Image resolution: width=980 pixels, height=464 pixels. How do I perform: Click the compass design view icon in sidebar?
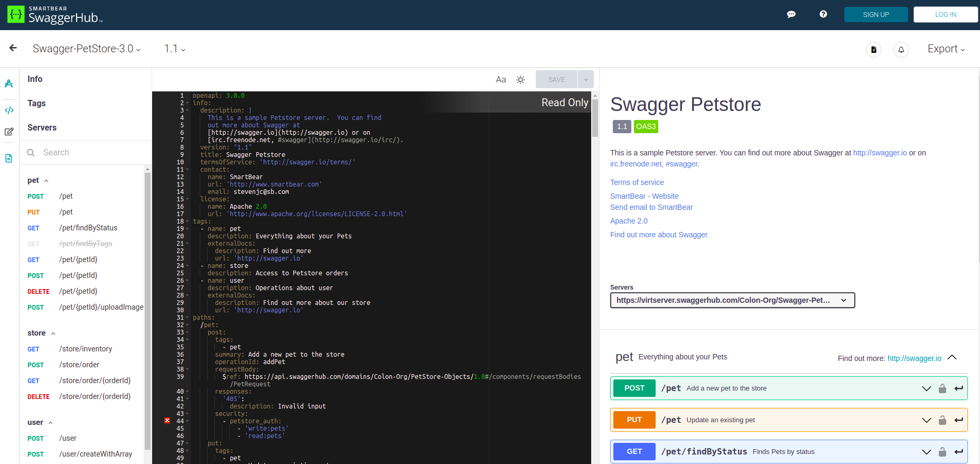[x=9, y=83]
